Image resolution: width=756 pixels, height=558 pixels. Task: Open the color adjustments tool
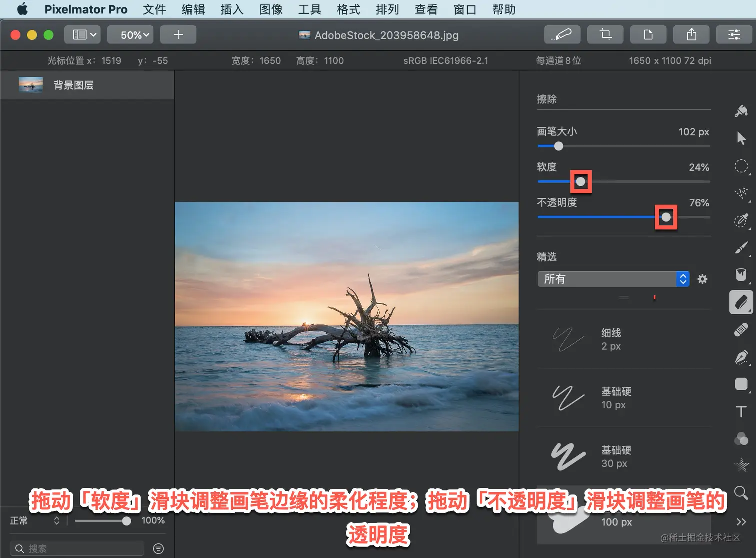741,439
